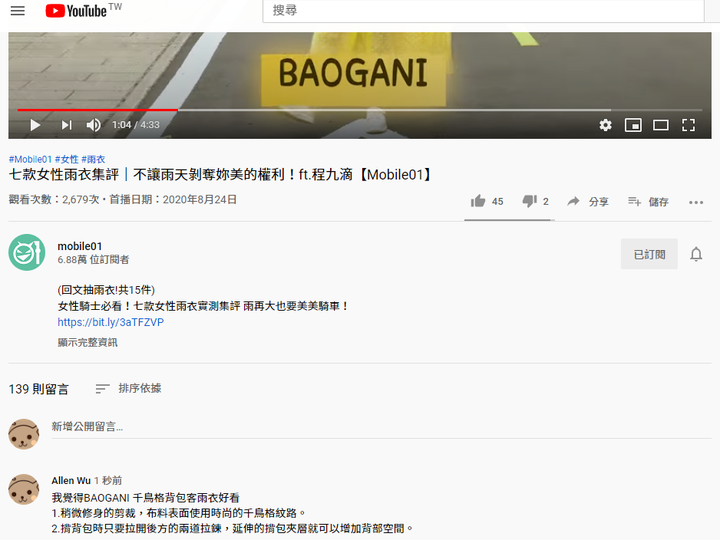Open mobile01 channel avatar
Screen dimensions: 720x540
27,252
